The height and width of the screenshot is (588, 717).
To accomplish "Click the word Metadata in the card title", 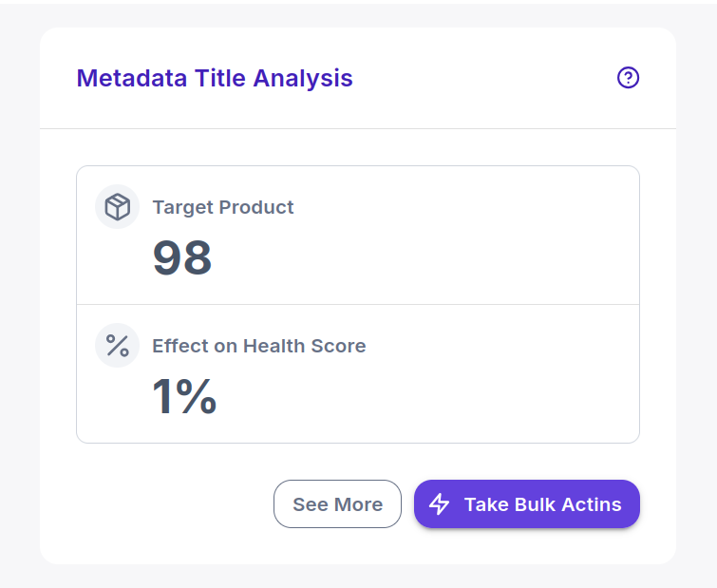I will point(132,78).
